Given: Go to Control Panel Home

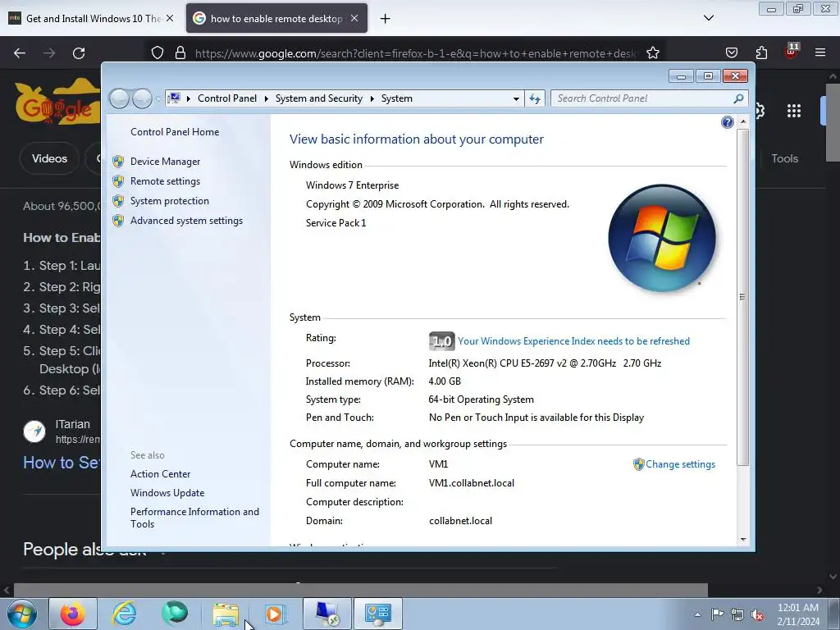Looking at the screenshot, I should (x=175, y=132).
